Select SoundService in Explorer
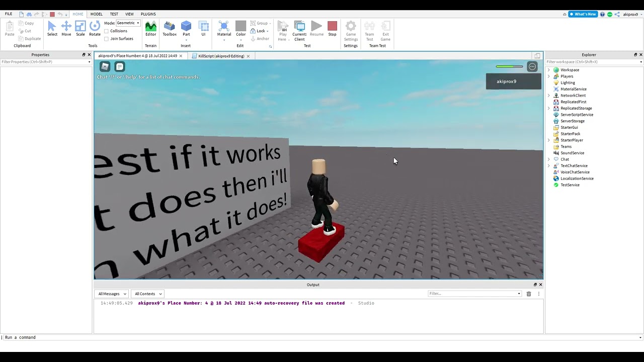 pos(572,153)
